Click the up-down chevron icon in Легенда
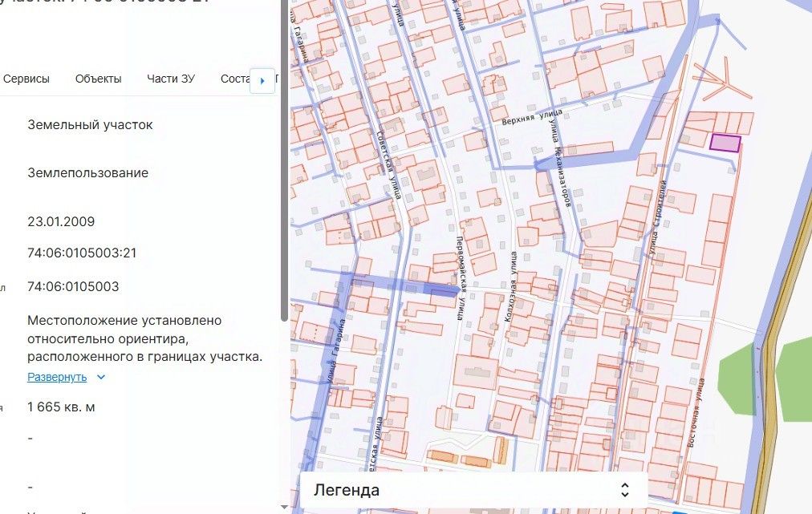Screen dimensions: 812x514 tap(626, 490)
